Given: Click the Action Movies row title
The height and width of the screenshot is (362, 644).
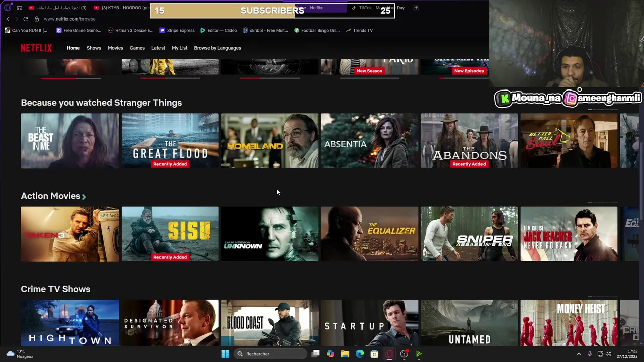Looking at the screenshot, I should click(50, 196).
